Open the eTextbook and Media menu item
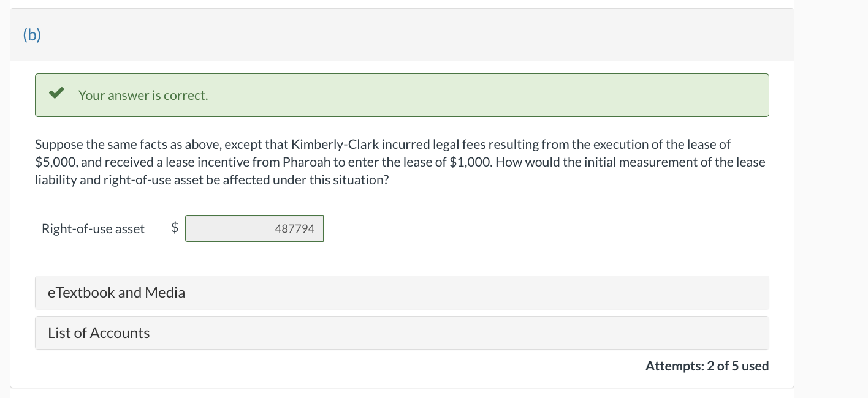The height and width of the screenshot is (398, 868). click(x=116, y=292)
